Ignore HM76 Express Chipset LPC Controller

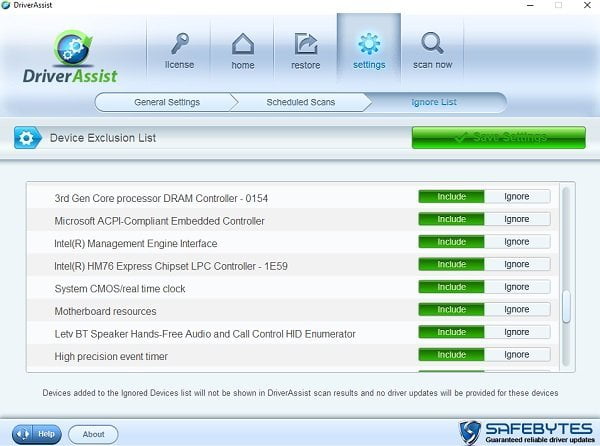pyautogui.click(x=517, y=264)
